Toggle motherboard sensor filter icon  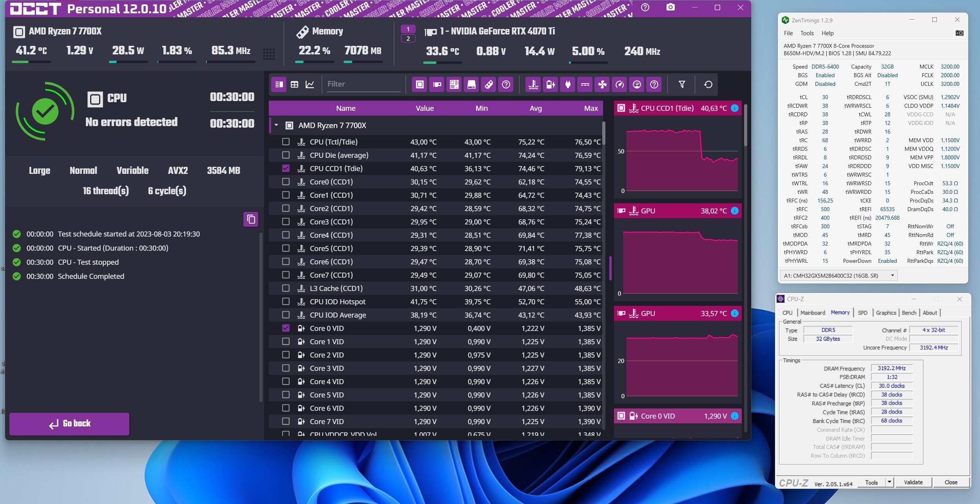pyautogui.click(x=454, y=84)
